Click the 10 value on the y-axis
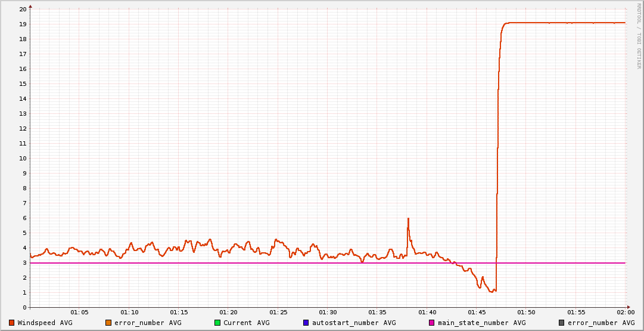 pos(23,159)
